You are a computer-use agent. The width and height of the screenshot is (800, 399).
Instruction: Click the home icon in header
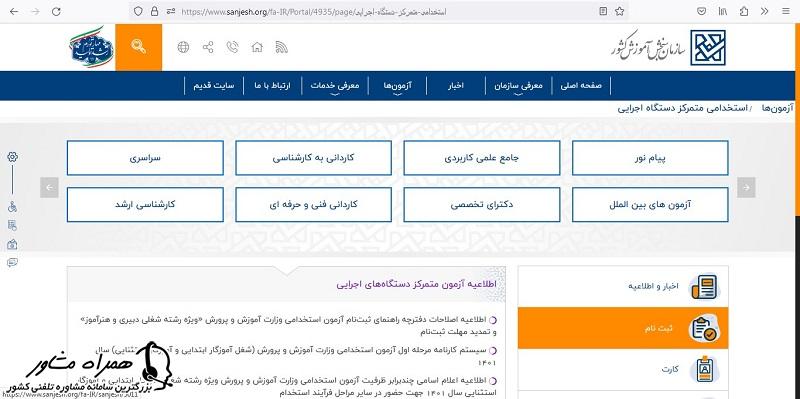pyautogui.click(x=257, y=47)
